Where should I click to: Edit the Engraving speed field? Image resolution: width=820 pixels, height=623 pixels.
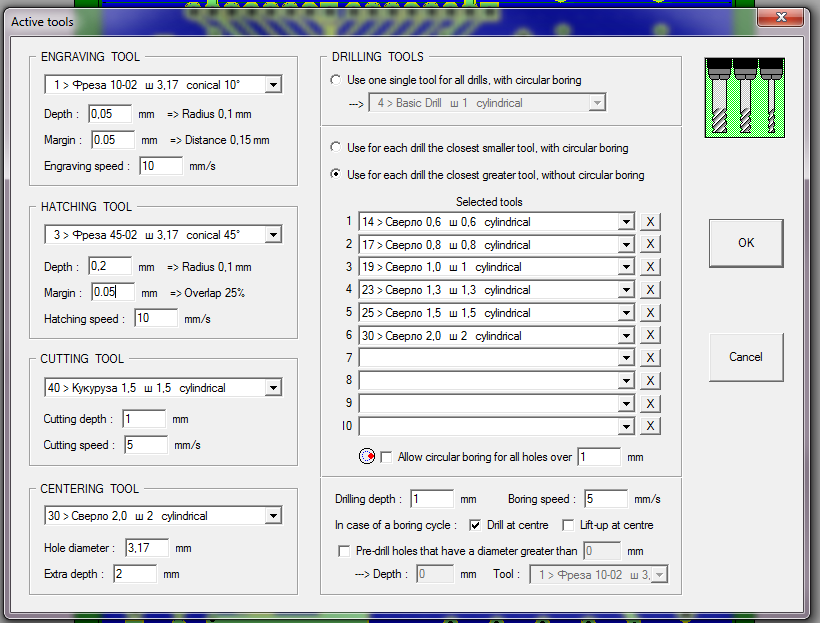161,166
